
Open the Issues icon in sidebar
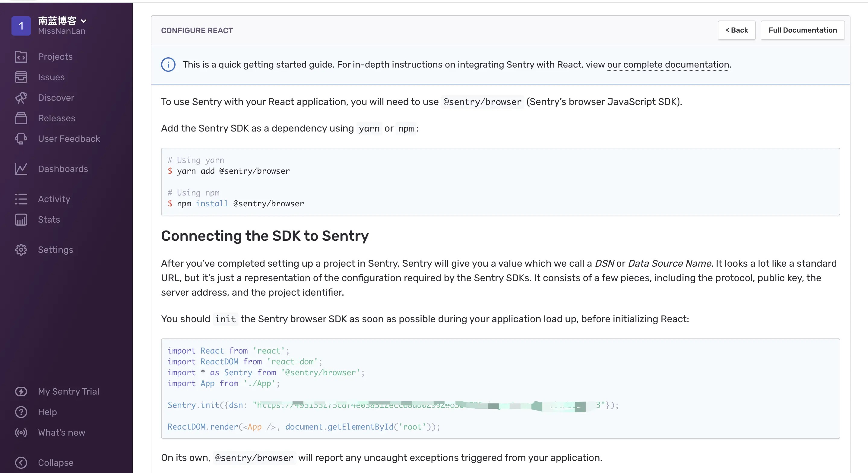[21, 77]
